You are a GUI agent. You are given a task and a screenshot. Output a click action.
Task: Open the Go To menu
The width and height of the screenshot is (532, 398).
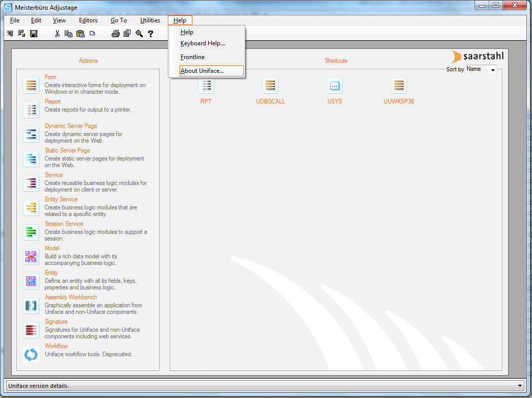pos(119,20)
